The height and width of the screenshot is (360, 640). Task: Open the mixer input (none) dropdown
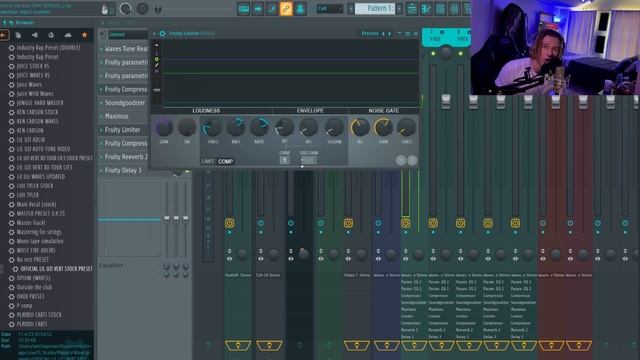click(128, 35)
